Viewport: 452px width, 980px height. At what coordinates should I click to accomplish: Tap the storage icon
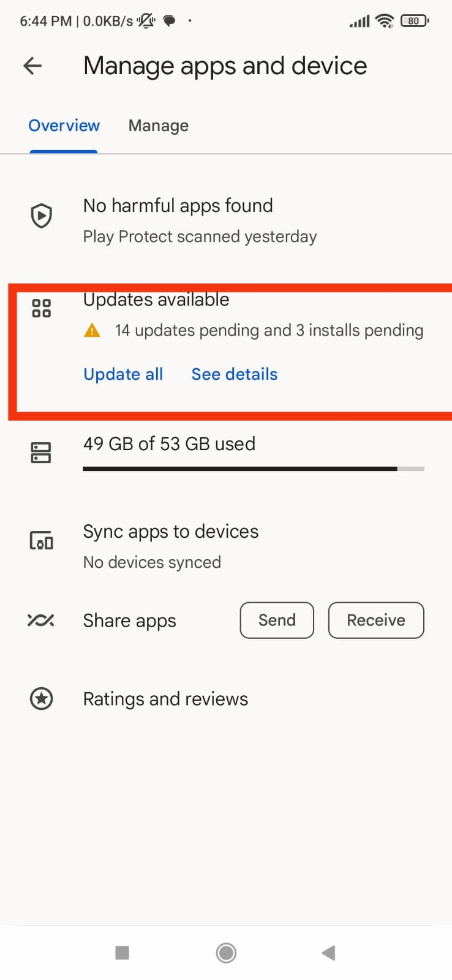[41, 453]
